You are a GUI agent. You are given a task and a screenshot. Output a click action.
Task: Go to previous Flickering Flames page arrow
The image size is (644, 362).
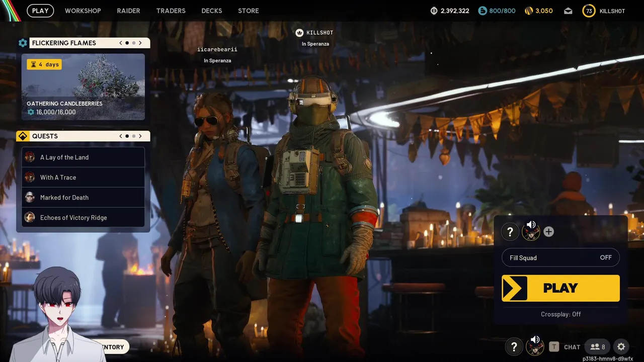pyautogui.click(x=121, y=43)
